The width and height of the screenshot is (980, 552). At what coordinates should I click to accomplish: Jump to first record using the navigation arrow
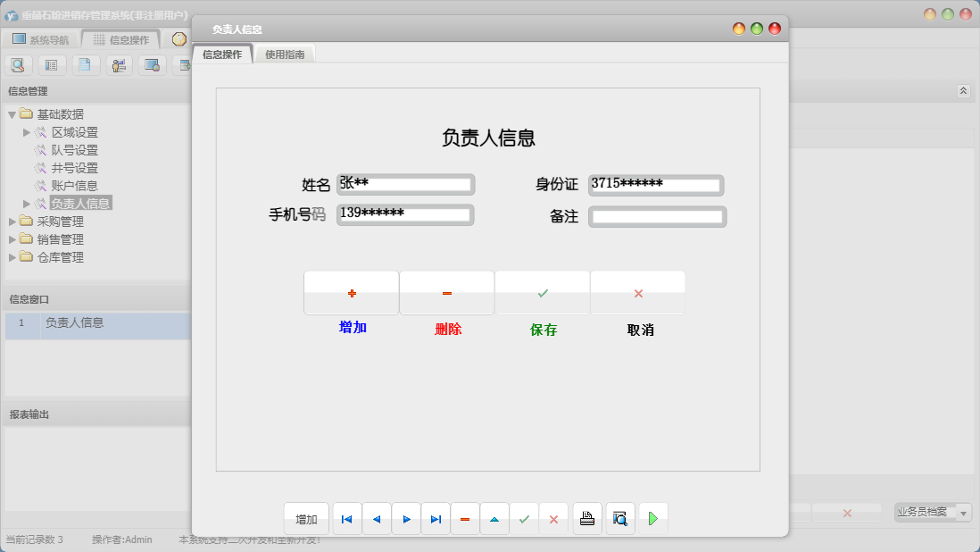346,518
